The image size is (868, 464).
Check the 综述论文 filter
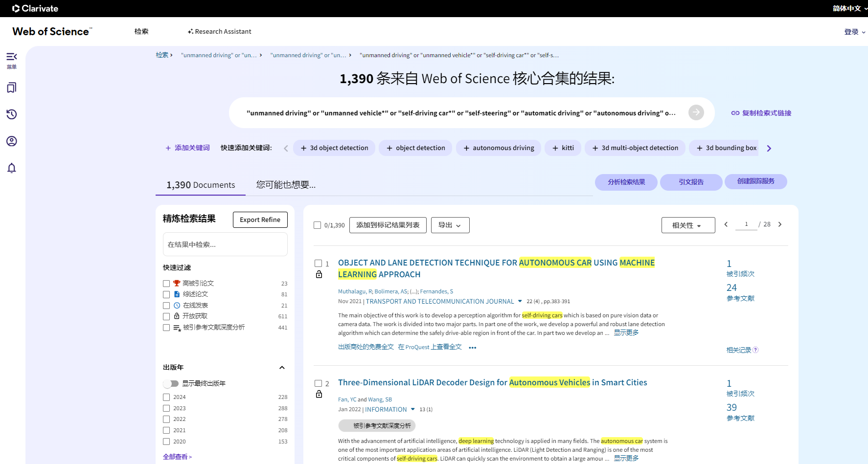[166, 294]
